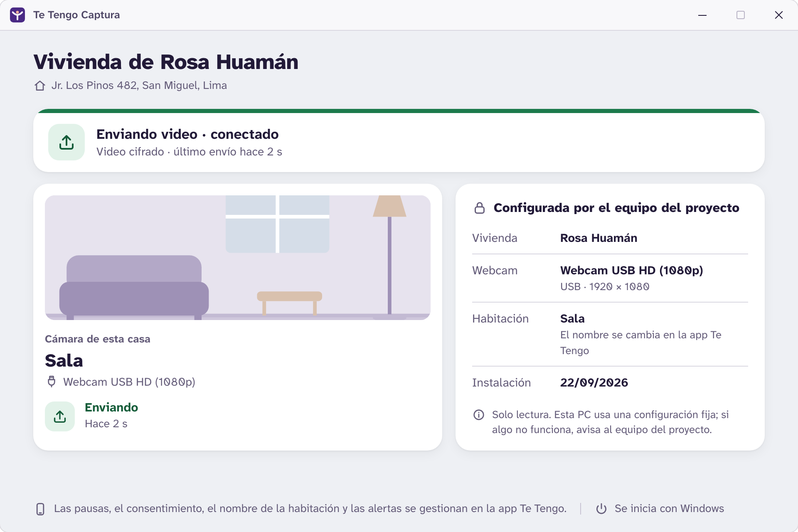Click Enviando video · conectado status title
798x532 pixels.
[187, 134]
